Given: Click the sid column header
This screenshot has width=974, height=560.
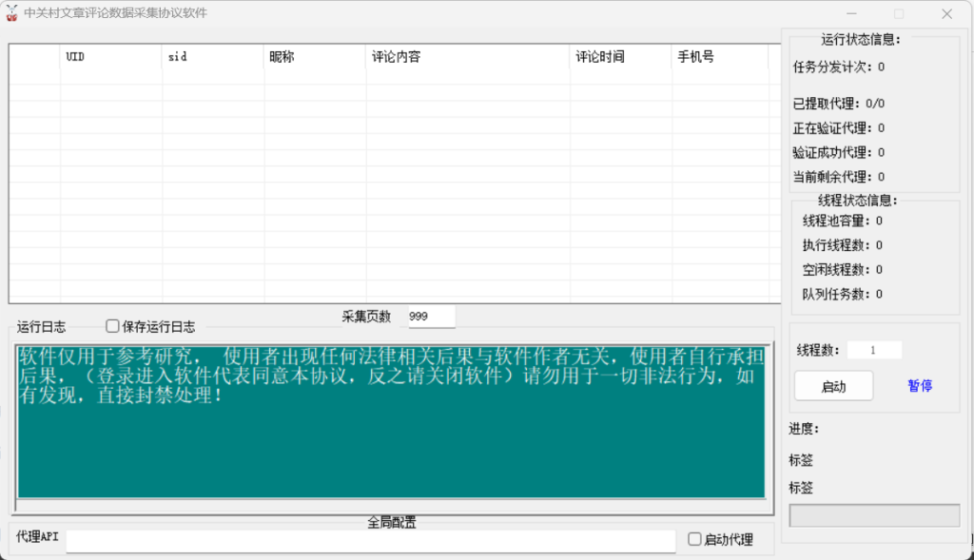Looking at the screenshot, I should [213, 57].
